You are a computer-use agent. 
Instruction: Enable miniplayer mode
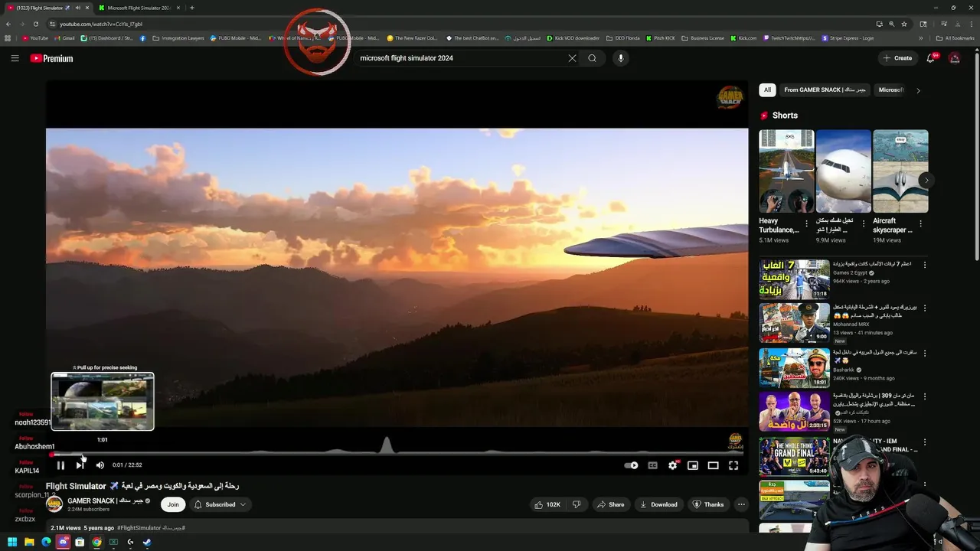click(693, 465)
